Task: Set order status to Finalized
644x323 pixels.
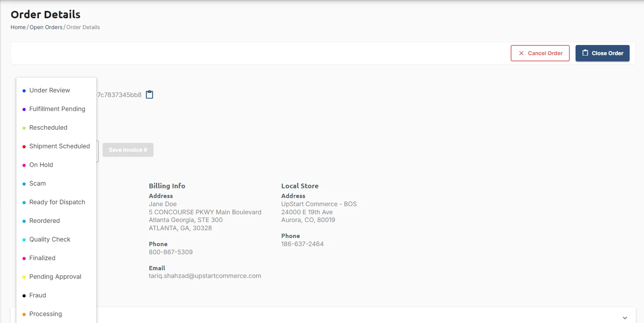Action: tap(56, 258)
